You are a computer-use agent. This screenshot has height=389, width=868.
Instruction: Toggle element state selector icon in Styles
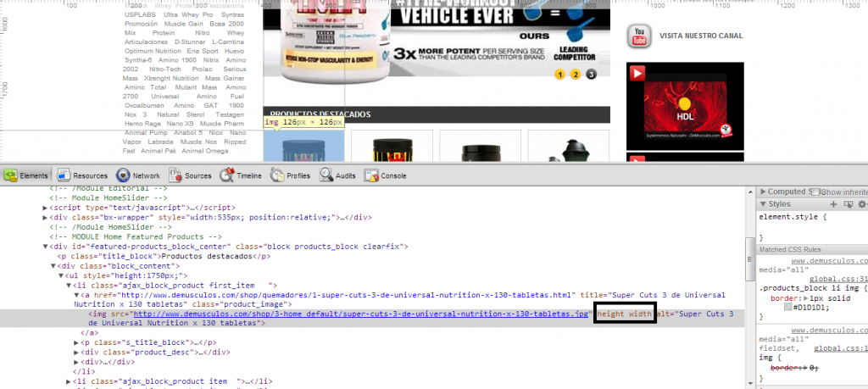[849, 204]
